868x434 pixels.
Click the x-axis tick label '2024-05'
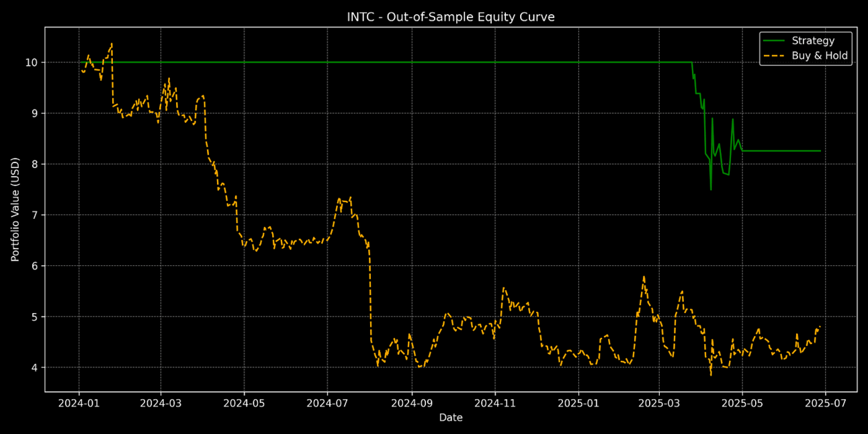244,403
